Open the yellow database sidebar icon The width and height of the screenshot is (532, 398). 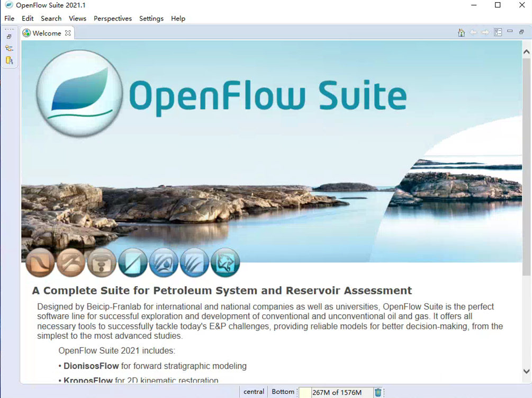(x=9, y=60)
